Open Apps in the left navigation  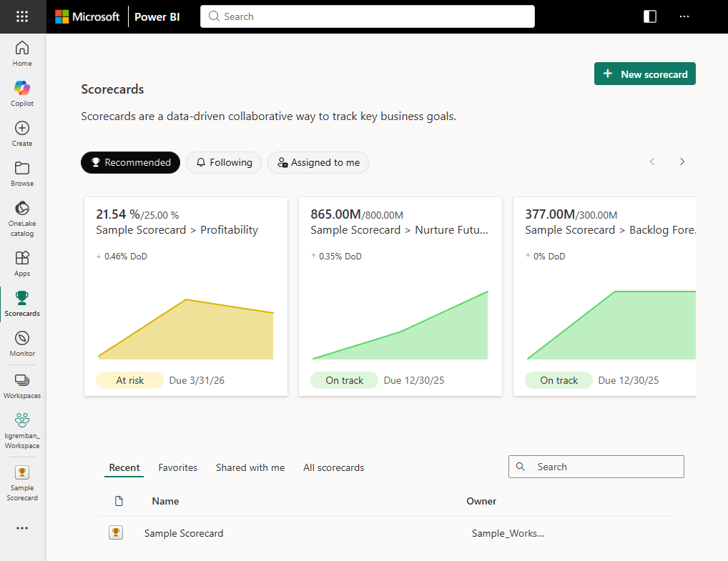tap(22, 264)
